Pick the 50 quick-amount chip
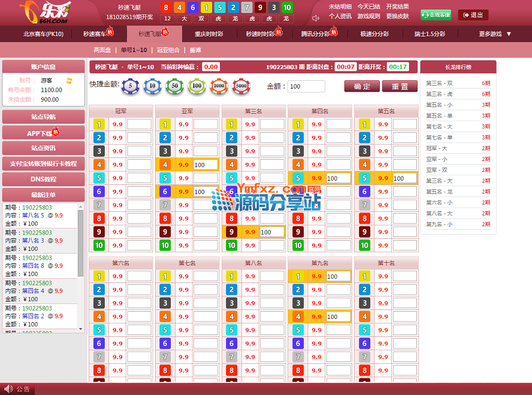 pyautogui.click(x=174, y=86)
